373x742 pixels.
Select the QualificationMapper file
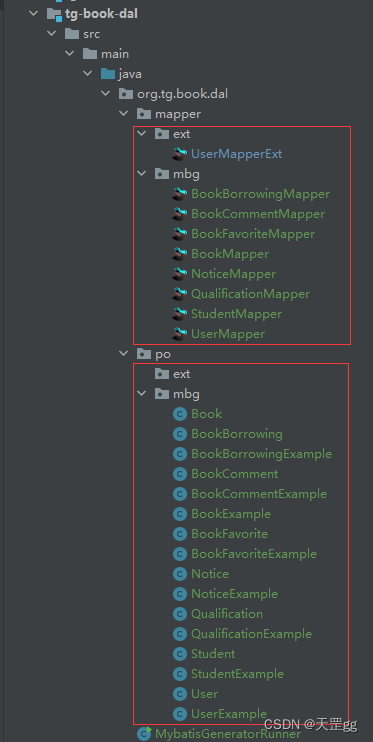pos(250,294)
